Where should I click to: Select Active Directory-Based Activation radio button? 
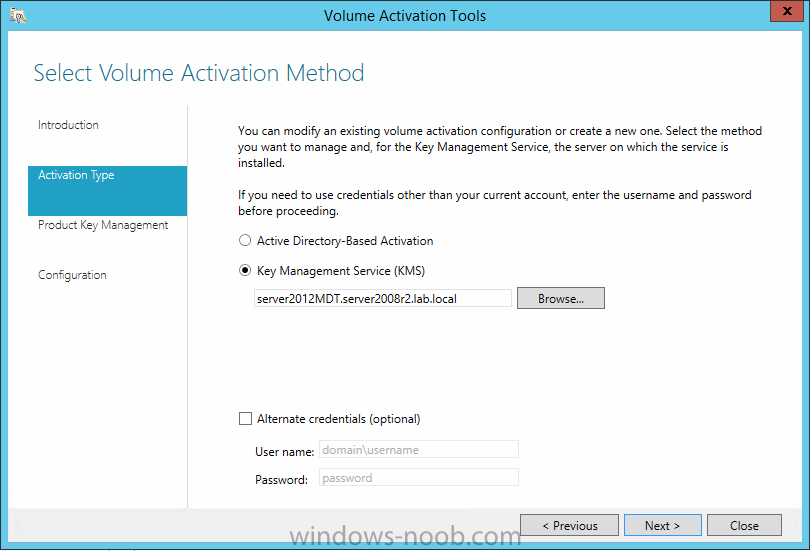point(245,240)
